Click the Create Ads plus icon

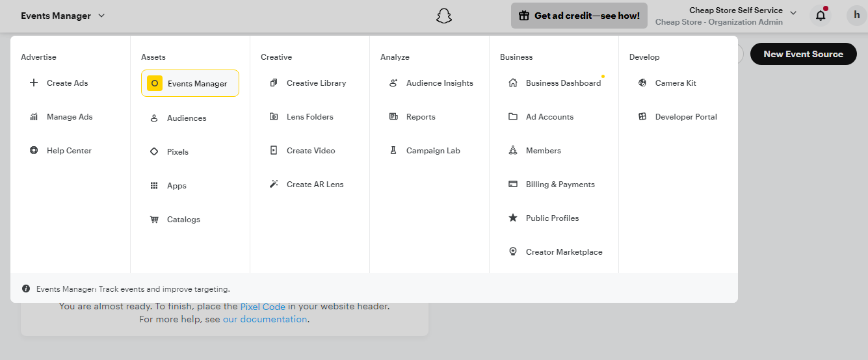pyautogui.click(x=34, y=83)
